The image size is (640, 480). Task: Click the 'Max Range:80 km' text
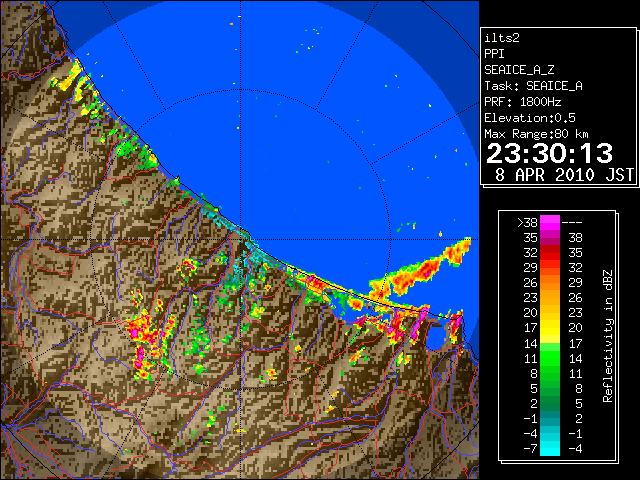coord(536,134)
